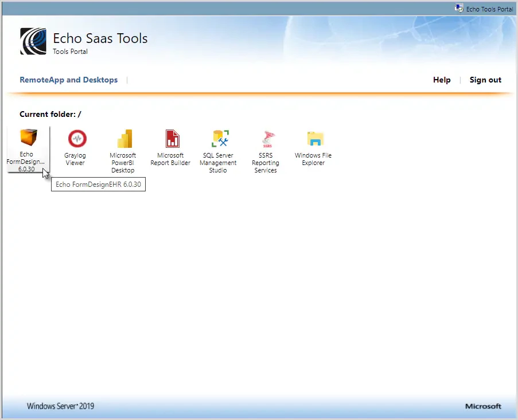Image resolution: width=518 pixels, height=420 pixels.
Task: Launch Echo FormDesignEHR 6.0.30 app icon
Action: pyautogui.click(x=29, y=137)
